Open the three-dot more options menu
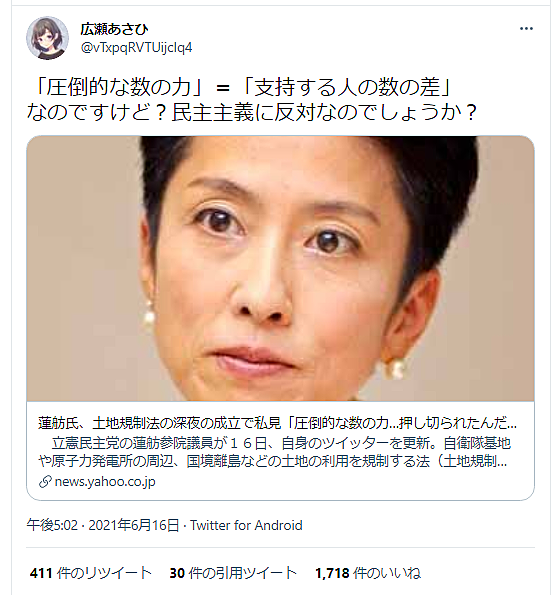This screenshot has width=555, height=595. [x=526, y=29]
